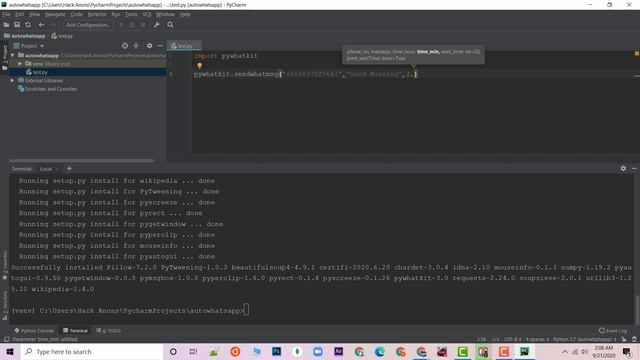The width and height of the screenshot is (640, 360).
Task: Open the Run menu
Action: pyautogui.click(x=116, y=14)
